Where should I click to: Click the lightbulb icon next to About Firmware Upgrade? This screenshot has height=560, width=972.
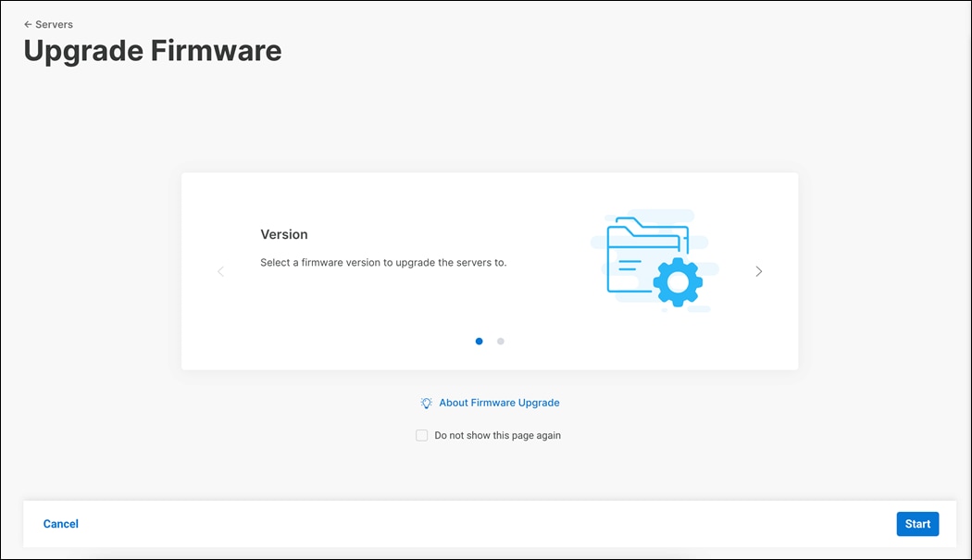(426, 403)
